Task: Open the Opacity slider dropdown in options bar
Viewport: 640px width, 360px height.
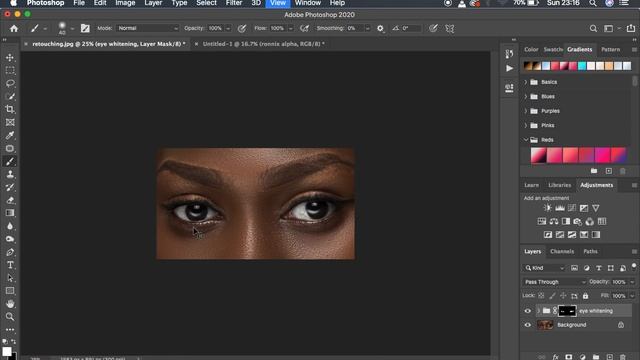Action: tap(228, 29)
